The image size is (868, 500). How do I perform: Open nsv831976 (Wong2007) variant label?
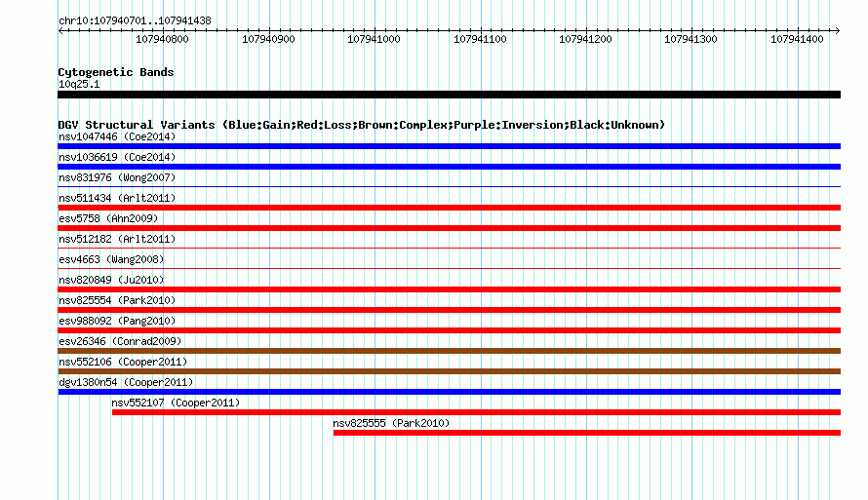click(117, 177)
